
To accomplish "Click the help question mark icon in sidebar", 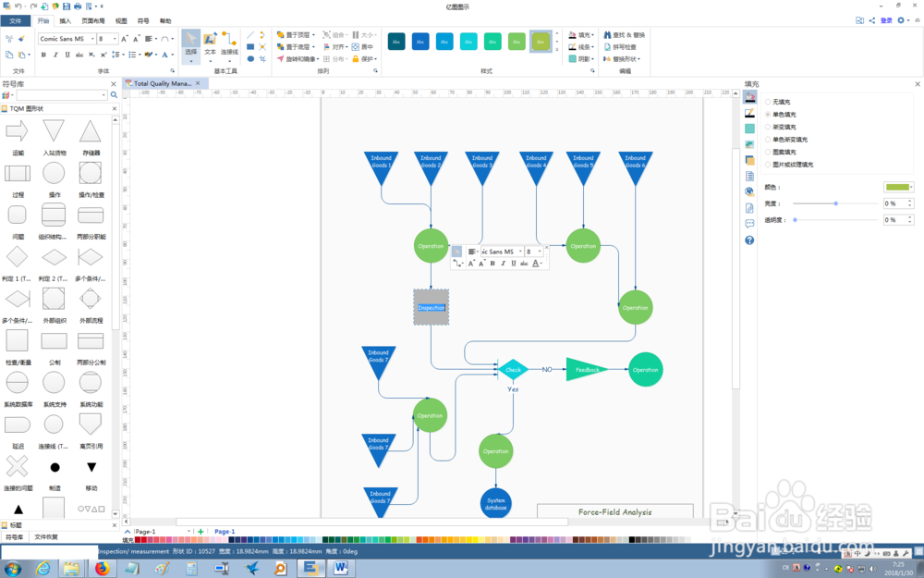I will (749, 240).
